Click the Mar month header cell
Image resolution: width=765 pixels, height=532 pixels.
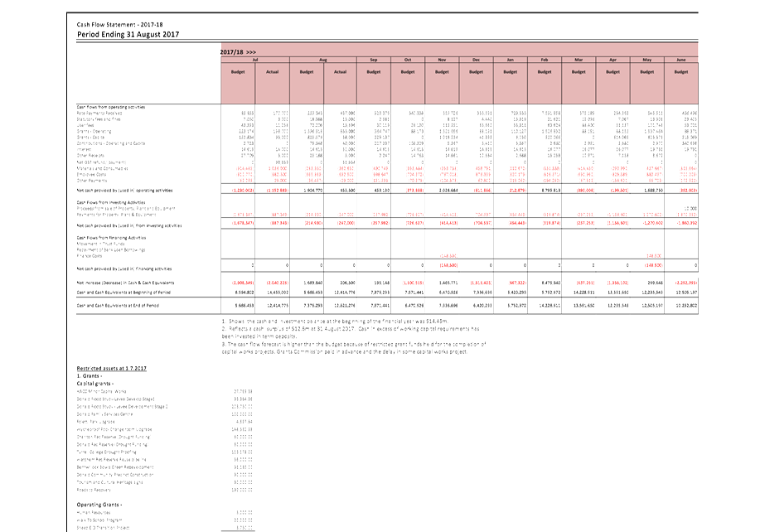[579, 60]
